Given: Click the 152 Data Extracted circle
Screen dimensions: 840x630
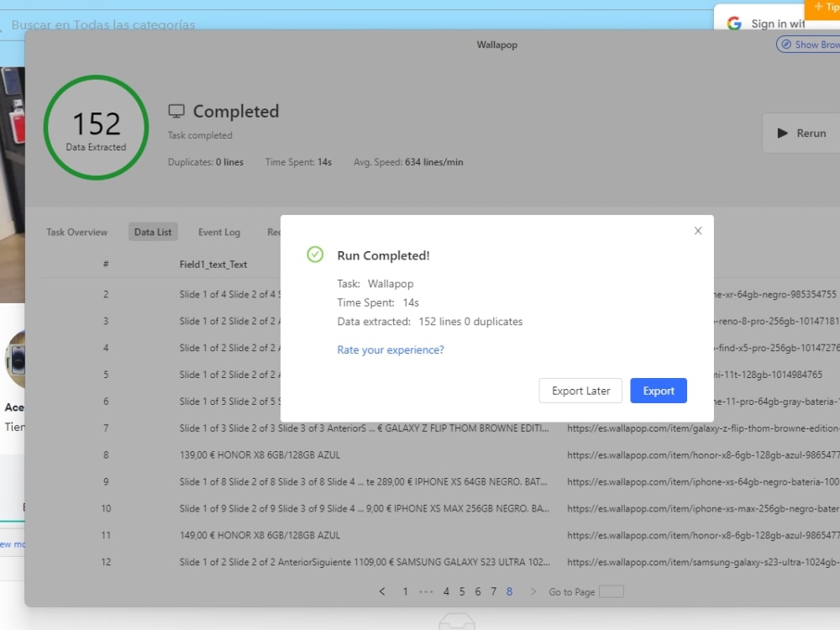Looking at the screenshot, I should pyautogui.click(x=96, y=128).
